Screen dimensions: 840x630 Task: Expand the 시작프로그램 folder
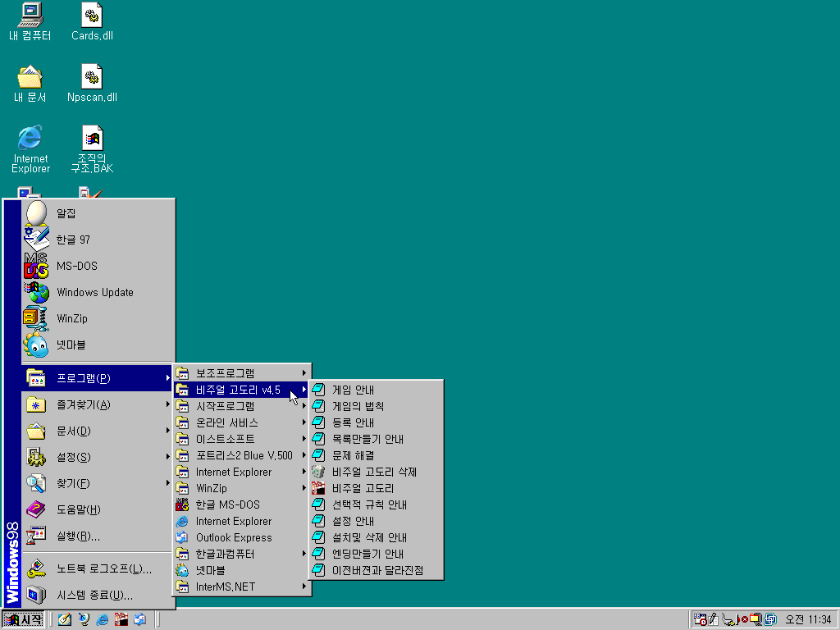pos(242,406)
